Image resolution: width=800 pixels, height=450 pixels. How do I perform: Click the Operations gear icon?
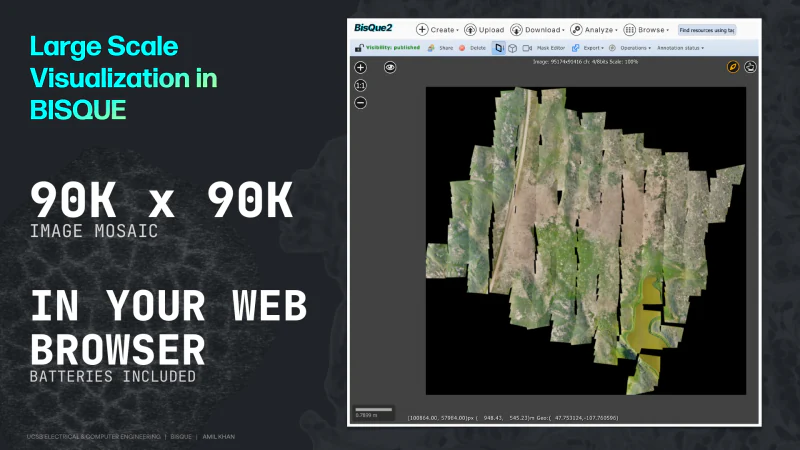pyautogui.click(x=612, y=48)
